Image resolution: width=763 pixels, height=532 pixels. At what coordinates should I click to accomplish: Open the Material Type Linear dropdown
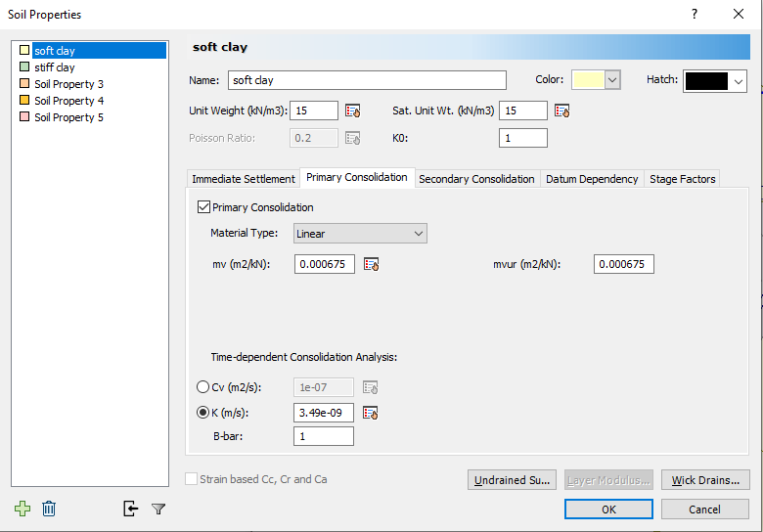point(360,234)
